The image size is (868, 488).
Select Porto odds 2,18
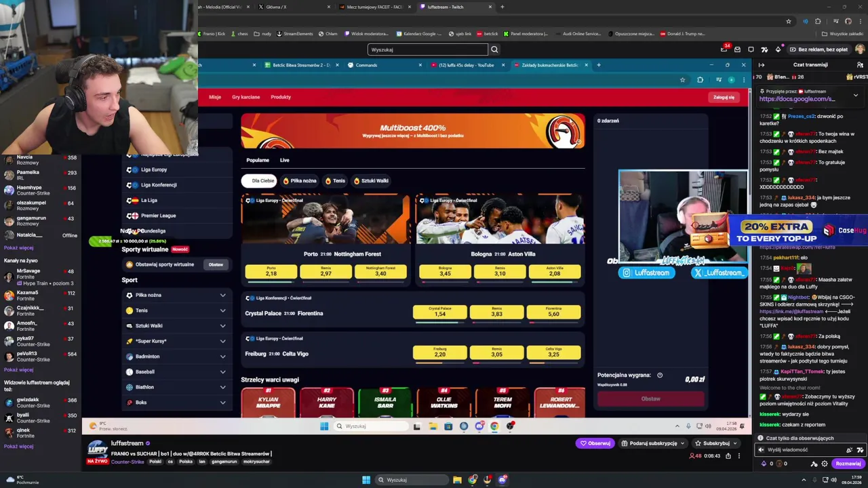coord(271,272)
